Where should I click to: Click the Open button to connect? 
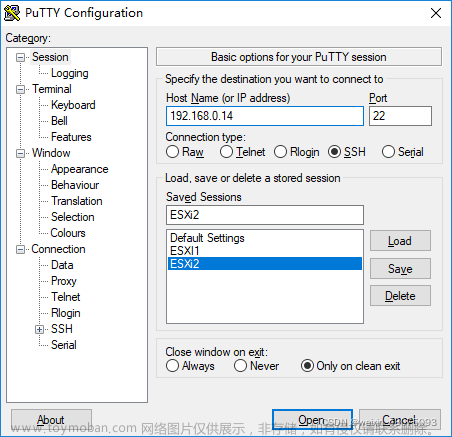pos(312,420)
